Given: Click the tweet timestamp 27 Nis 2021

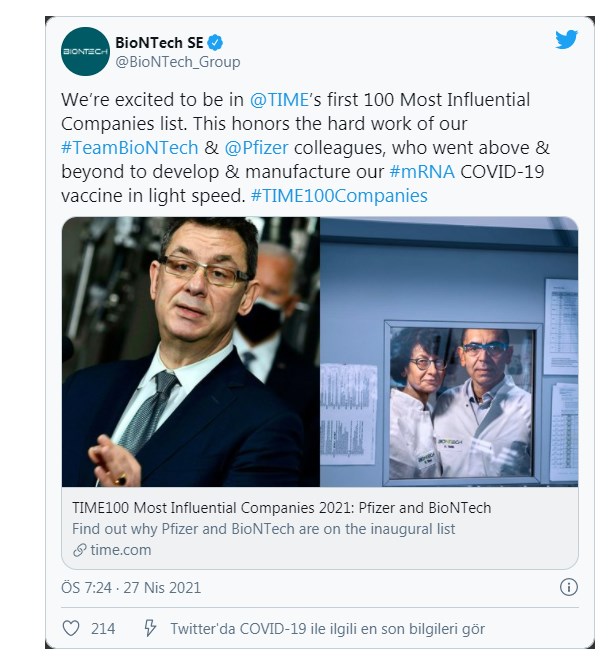Looking at the screenshot, I should [131, 588].
